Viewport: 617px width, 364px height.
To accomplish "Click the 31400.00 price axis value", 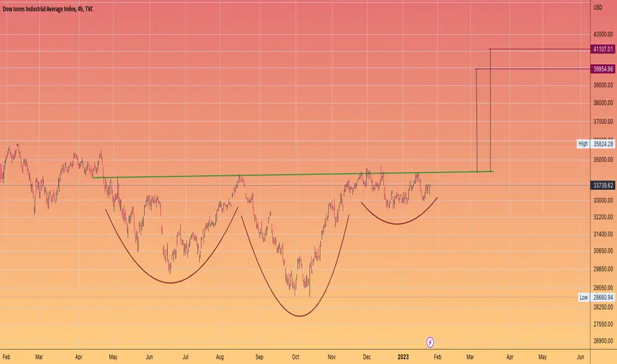I will pos(603,234).
